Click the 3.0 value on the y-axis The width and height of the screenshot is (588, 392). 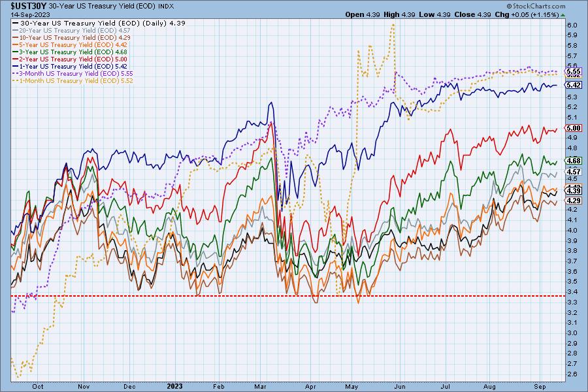(572, 333)
